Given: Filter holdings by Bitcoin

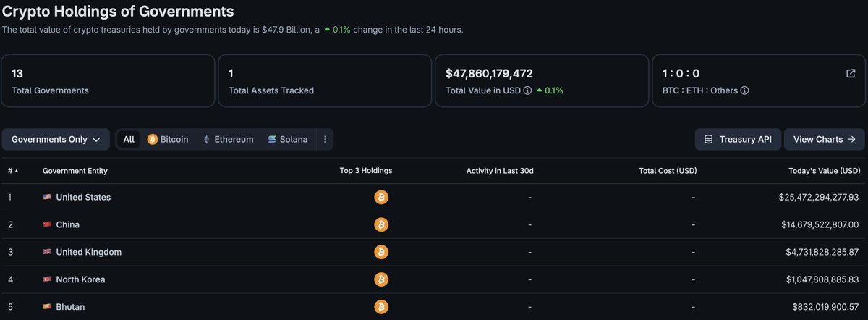Looking at the screenshot, I should [168, 139].
